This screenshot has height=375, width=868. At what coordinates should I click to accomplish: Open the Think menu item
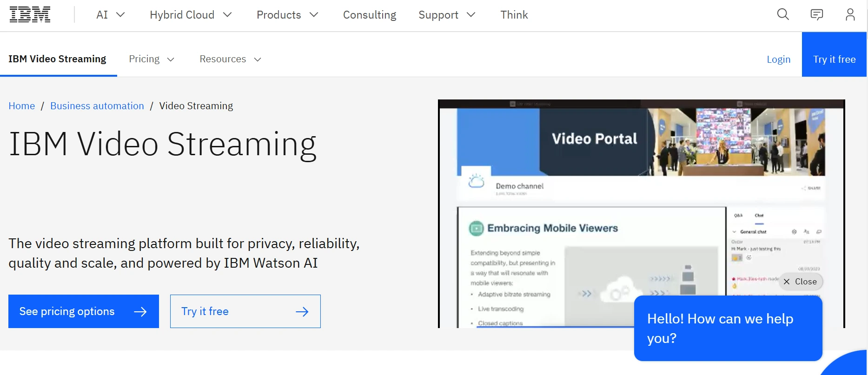click(x=514, y=15)
